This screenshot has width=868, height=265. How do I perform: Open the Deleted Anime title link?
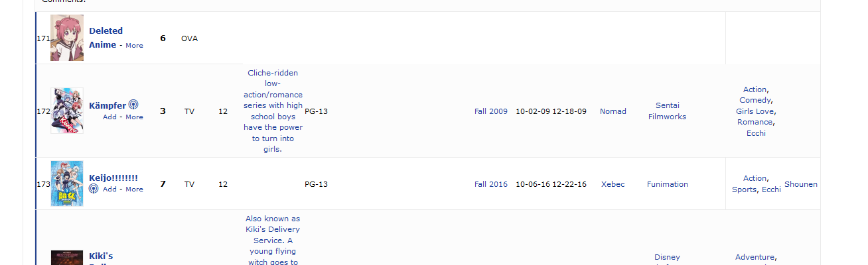click(106, 31)
